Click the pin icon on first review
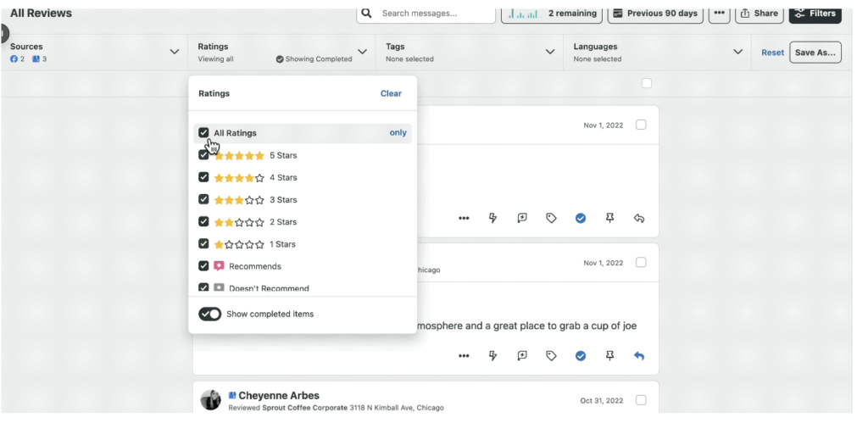The height and width of the screenshot is (423, 868). tap(609, 218)
